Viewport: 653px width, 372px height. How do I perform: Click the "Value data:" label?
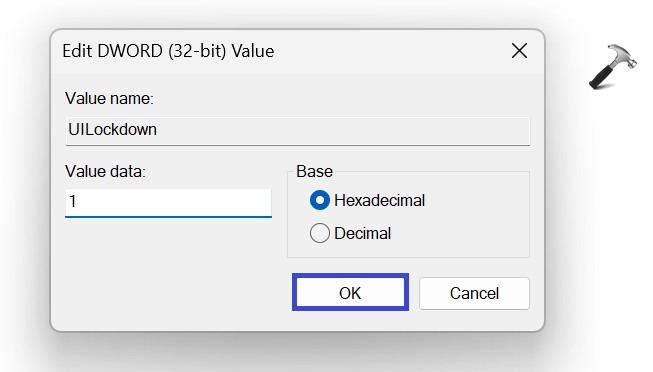pos(105,171)
